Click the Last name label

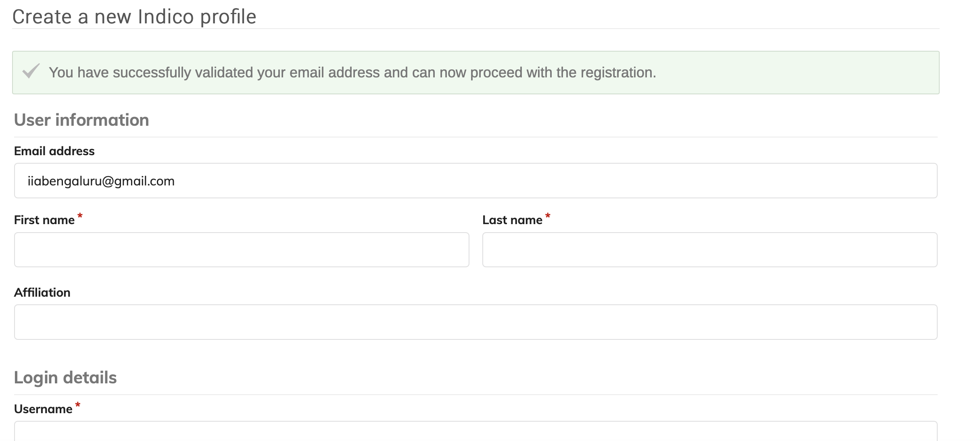tap(512, 220)
